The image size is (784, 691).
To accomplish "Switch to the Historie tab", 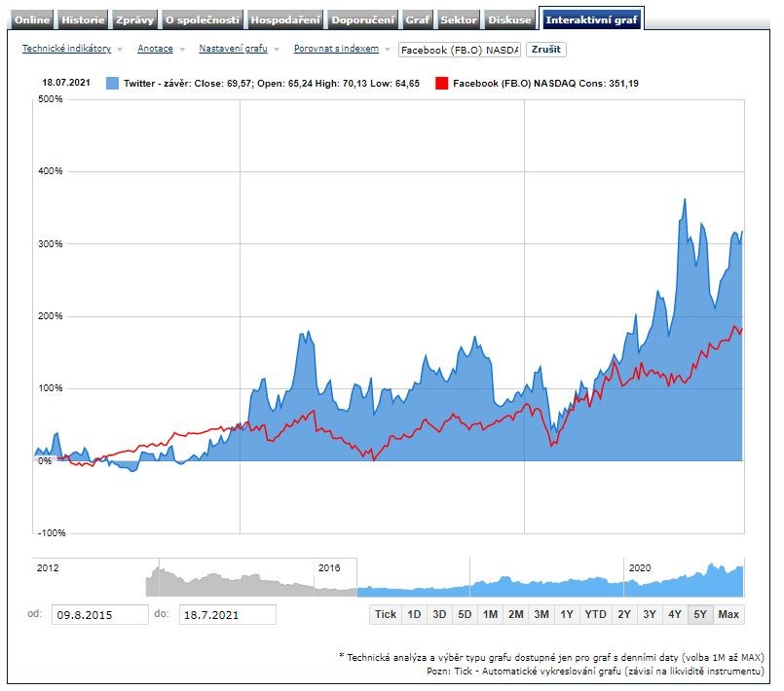I will pyautogui.click(x=83, y=19).
